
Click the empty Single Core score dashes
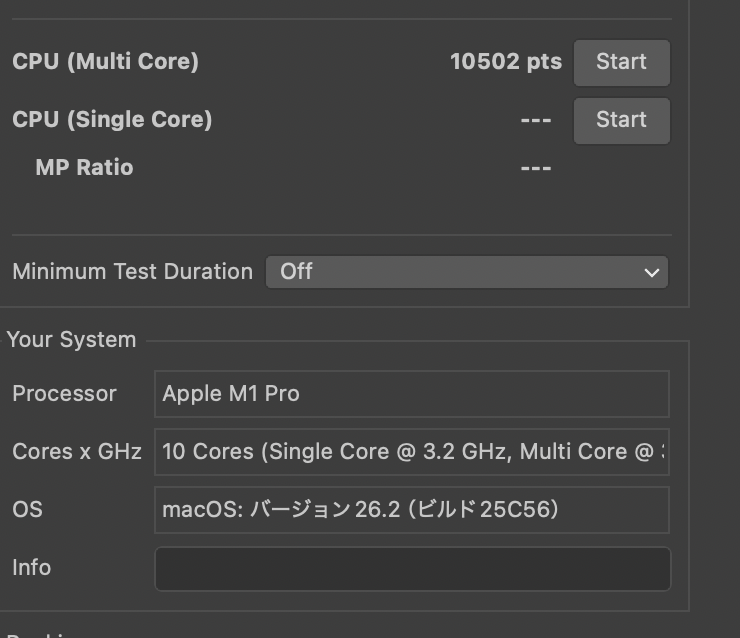(x=536, y=120)
